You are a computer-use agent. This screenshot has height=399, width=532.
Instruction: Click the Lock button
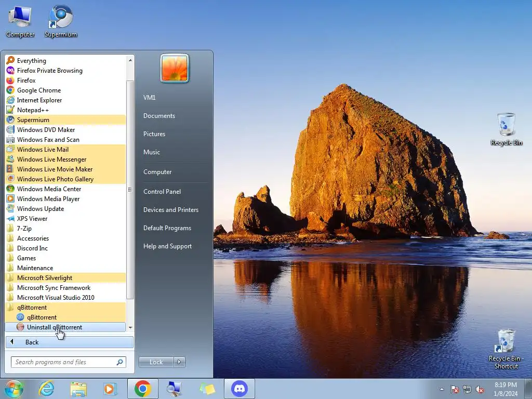point(156,362)
